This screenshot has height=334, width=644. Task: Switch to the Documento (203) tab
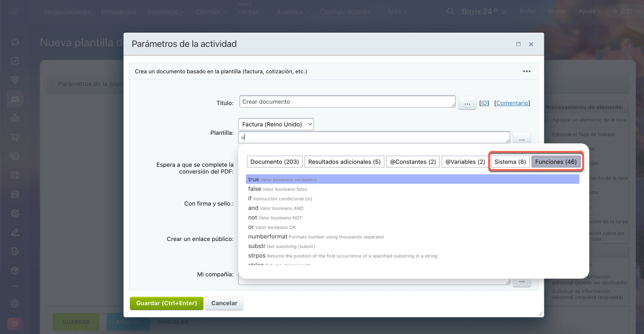pyautogui.click(x=275, y=162)
